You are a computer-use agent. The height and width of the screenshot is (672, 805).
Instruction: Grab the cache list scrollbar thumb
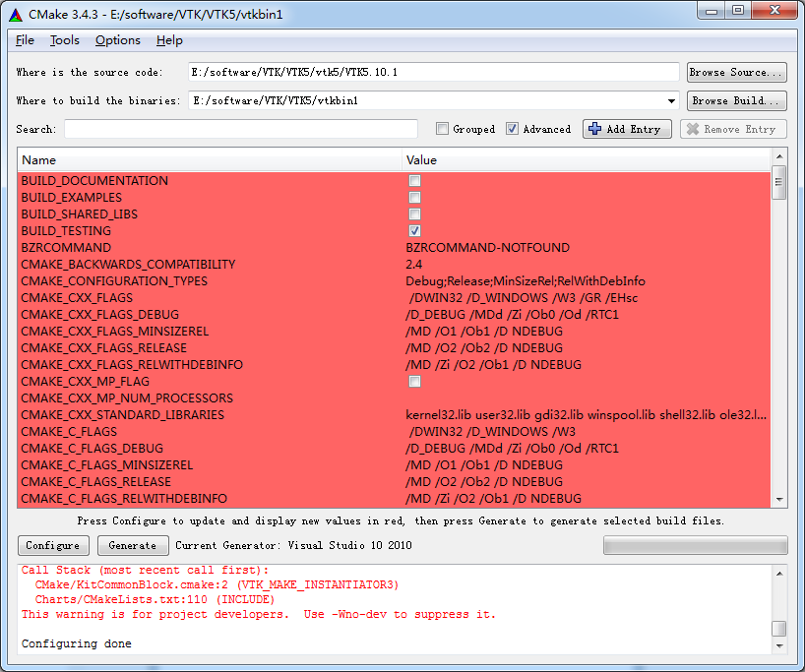tap(779, 182)
